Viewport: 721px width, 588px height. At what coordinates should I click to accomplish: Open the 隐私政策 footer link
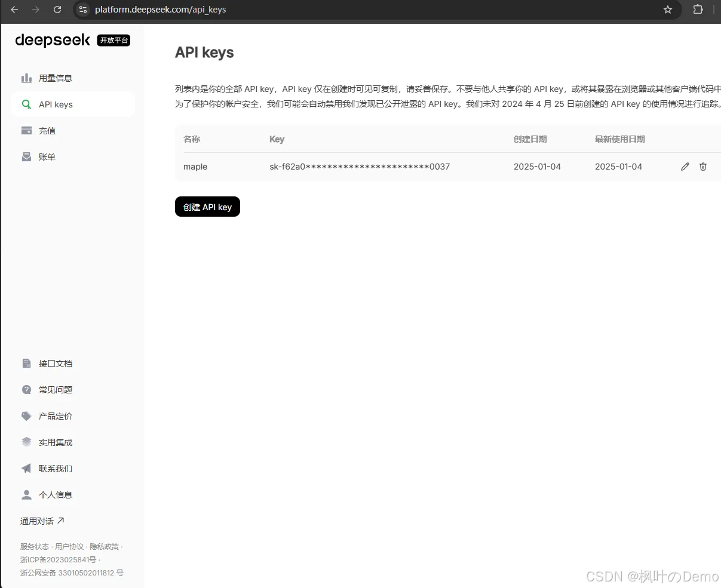(x=106, y=546)
